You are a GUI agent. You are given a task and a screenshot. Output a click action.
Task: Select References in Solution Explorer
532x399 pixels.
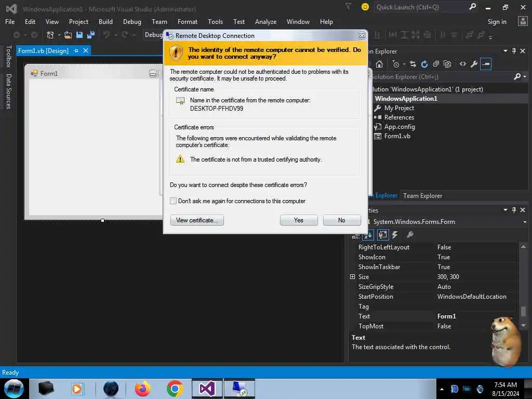[399, 117]
